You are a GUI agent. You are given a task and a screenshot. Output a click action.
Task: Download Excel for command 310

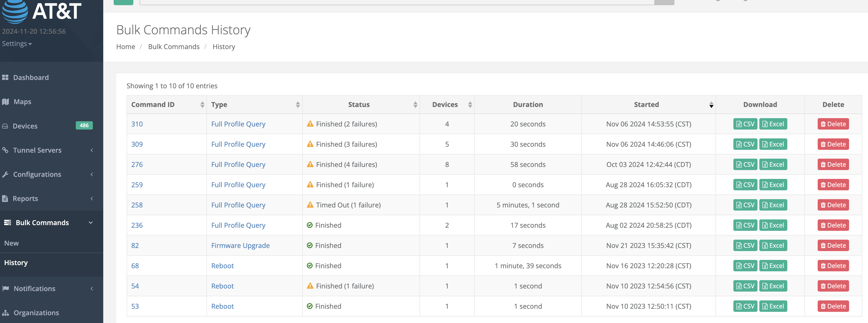tap(773, 124)
